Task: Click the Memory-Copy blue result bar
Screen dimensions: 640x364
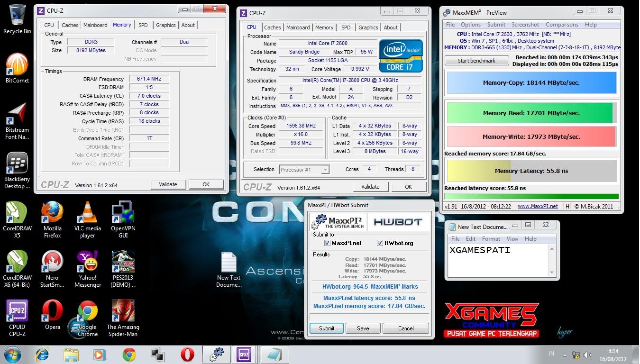Action: click(531, 83)
